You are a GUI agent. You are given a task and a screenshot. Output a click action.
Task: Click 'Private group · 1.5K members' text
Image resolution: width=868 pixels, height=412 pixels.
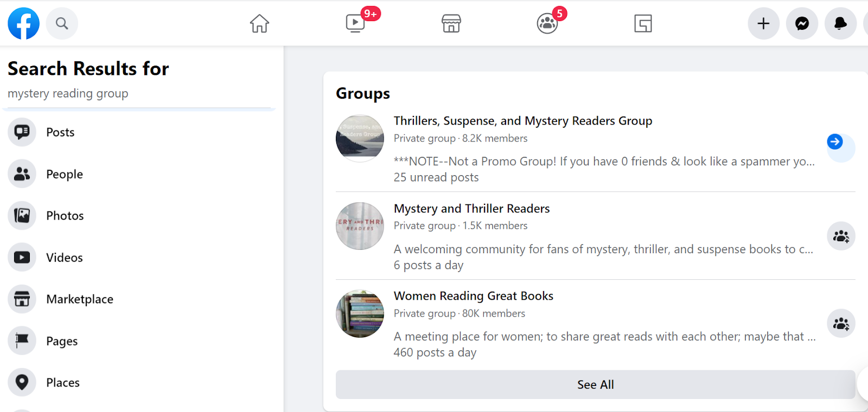(x=461, y=226)
